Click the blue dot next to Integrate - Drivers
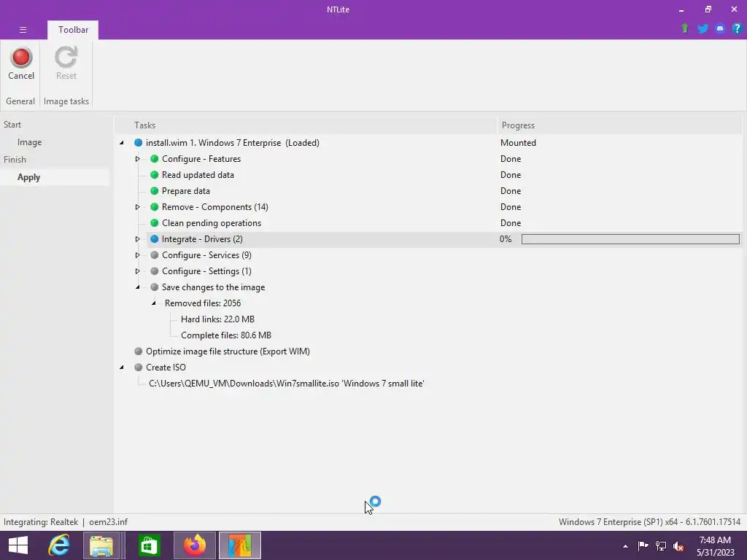Screen dimensions: 747x560 (155, 239)
